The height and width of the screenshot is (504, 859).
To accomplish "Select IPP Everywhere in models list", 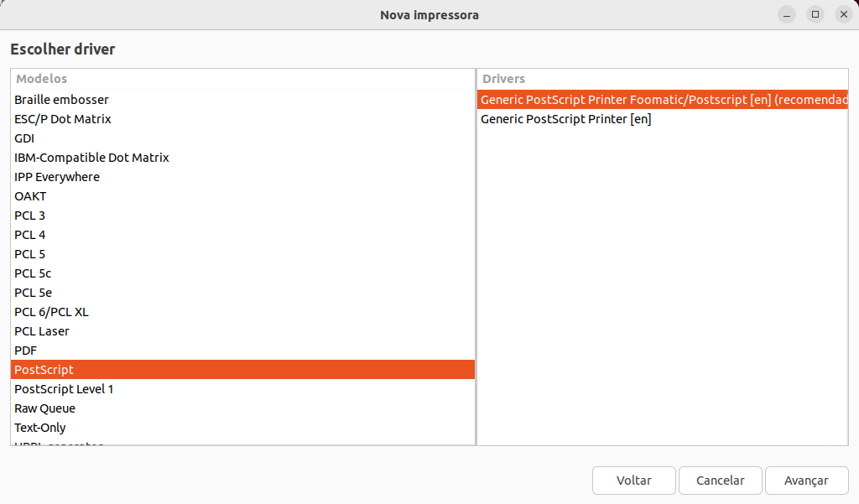I will [57, 177].
